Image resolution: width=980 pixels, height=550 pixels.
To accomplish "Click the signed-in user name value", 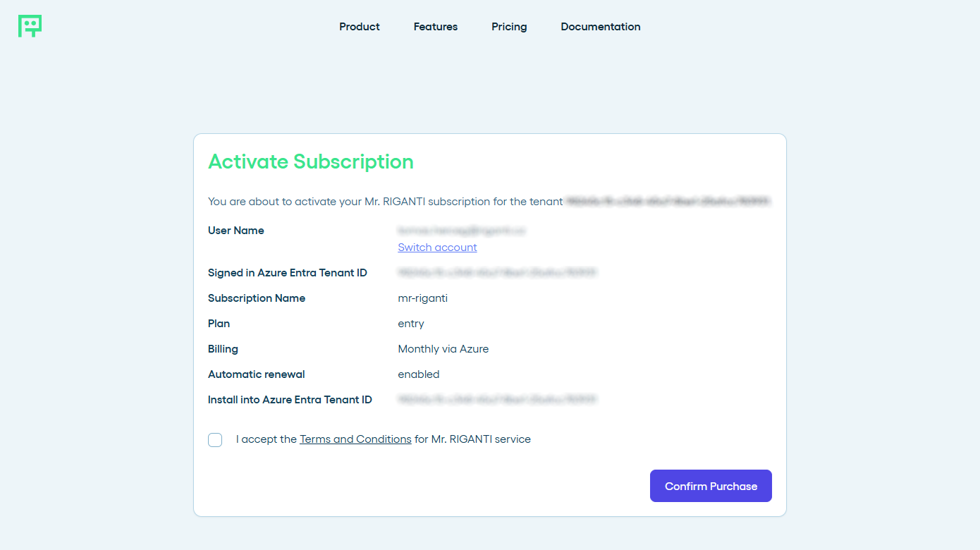I will click(x=461, y=230).
